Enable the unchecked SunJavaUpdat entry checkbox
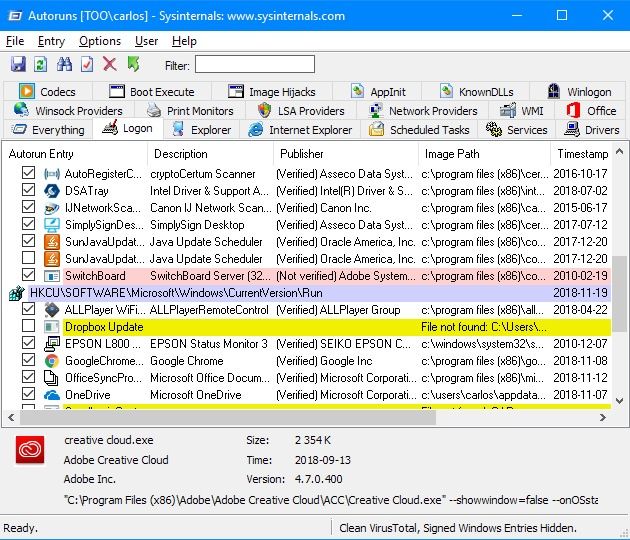 [x=28, y=258]
